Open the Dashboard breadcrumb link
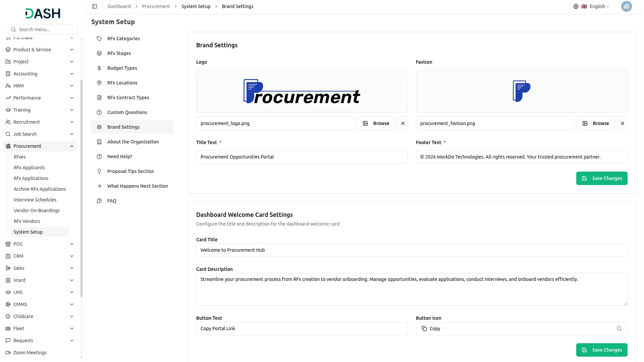Screen dimensions: 644x362 pyautogui.click(x=119, y=6)
